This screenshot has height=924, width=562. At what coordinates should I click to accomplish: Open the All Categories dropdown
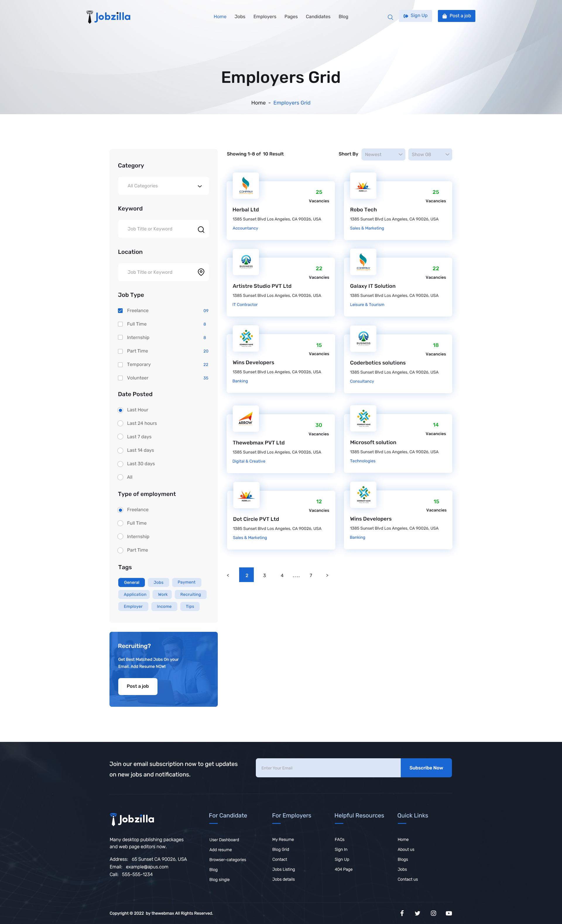coord(163,186)
